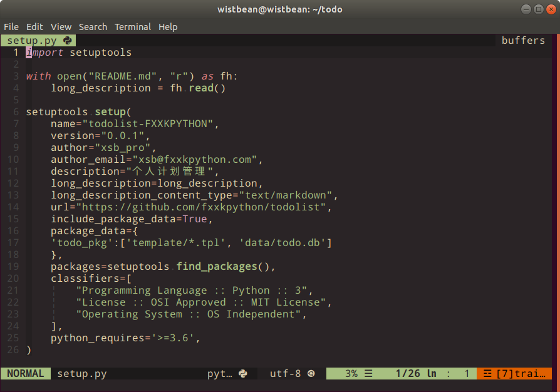Screen dimensions: 560x392
Task: Click 'package_data={' on line 16
Action: (x=95, y=231)
